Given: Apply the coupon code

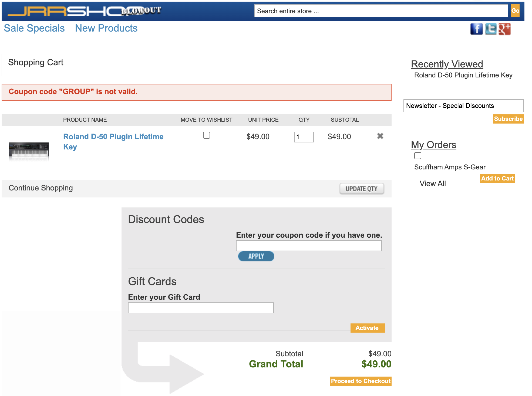Looking at the screenshot, I should coord(256,256).
